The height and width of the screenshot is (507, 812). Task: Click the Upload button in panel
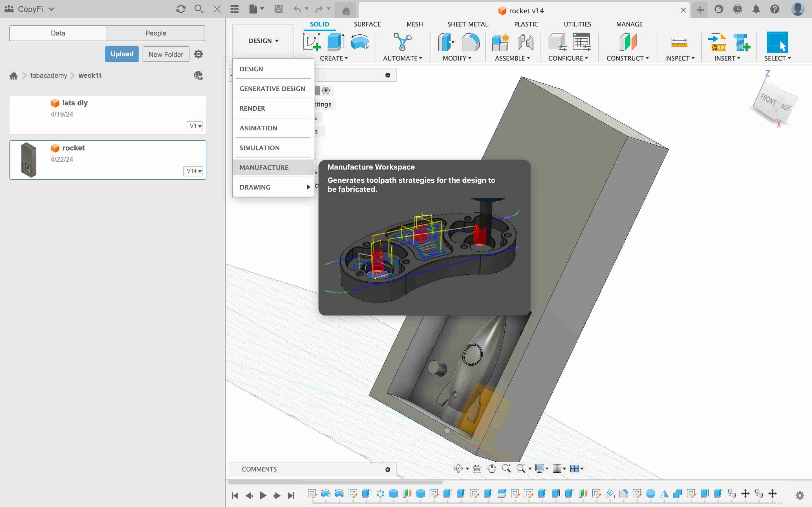[x=122, y=54]
